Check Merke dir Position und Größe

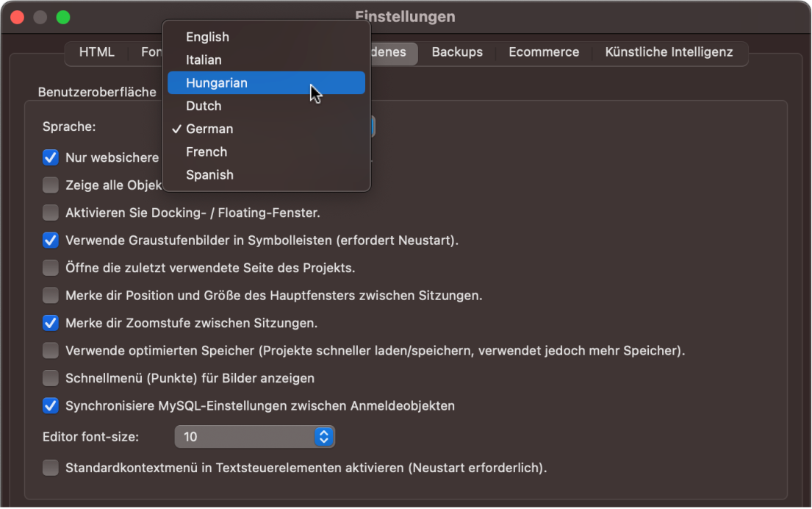tap(51, 296)
